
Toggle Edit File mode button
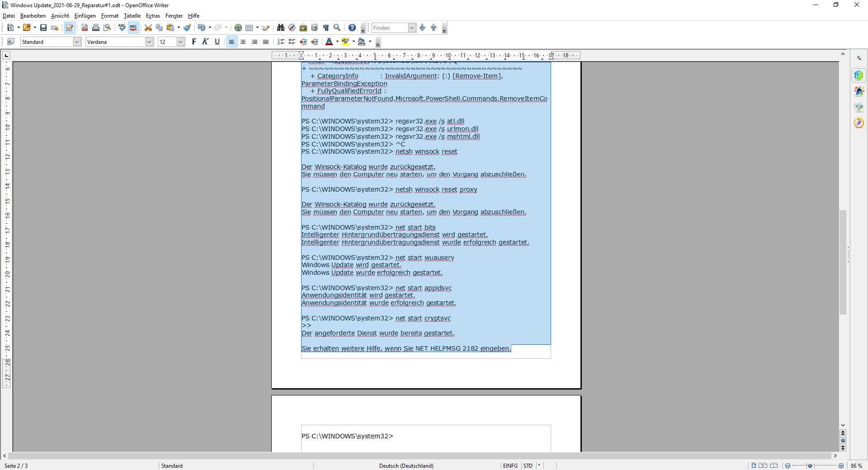pos(70,28)
